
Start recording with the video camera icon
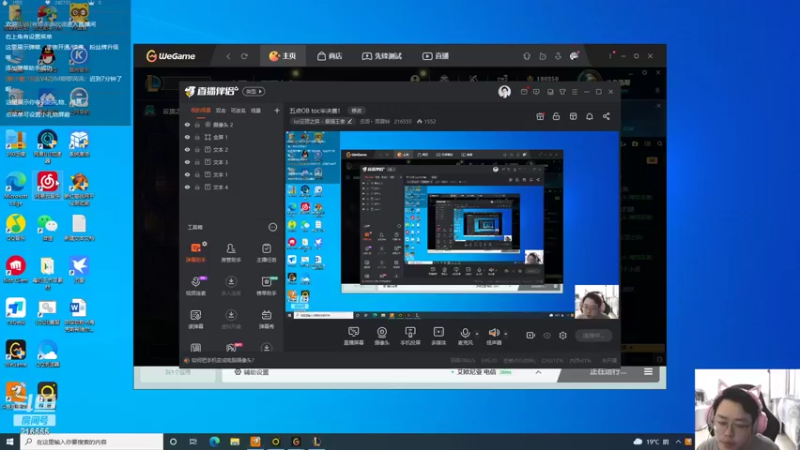tap(531, 335)
